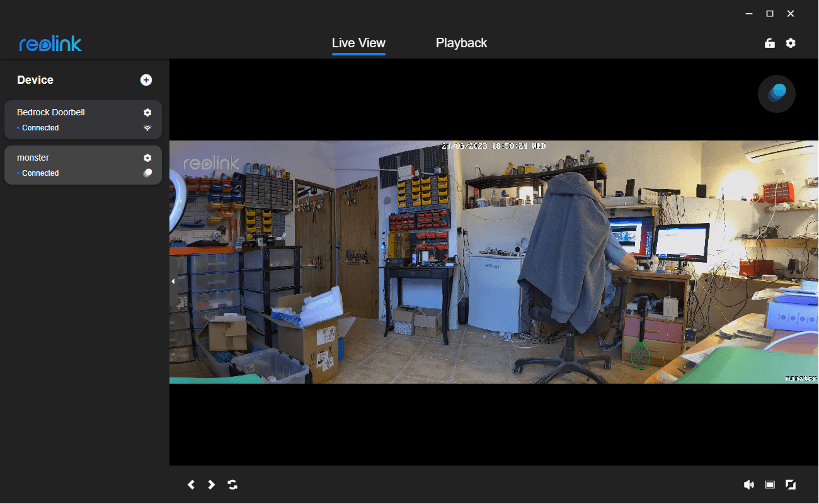Screen dimensions: 819x504
Task: Open Bedrock Doorbell settings gear
Action: (147, 112)
